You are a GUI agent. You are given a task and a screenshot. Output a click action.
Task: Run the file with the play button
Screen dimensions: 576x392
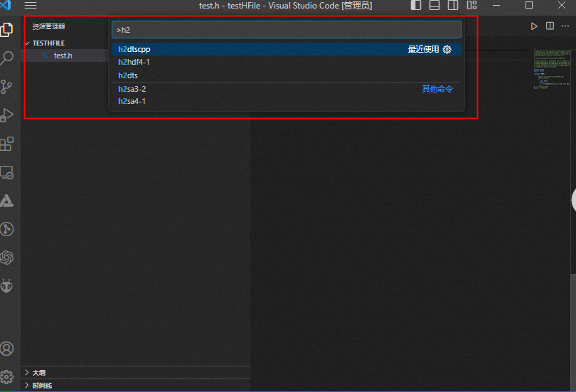click(534, 26)
